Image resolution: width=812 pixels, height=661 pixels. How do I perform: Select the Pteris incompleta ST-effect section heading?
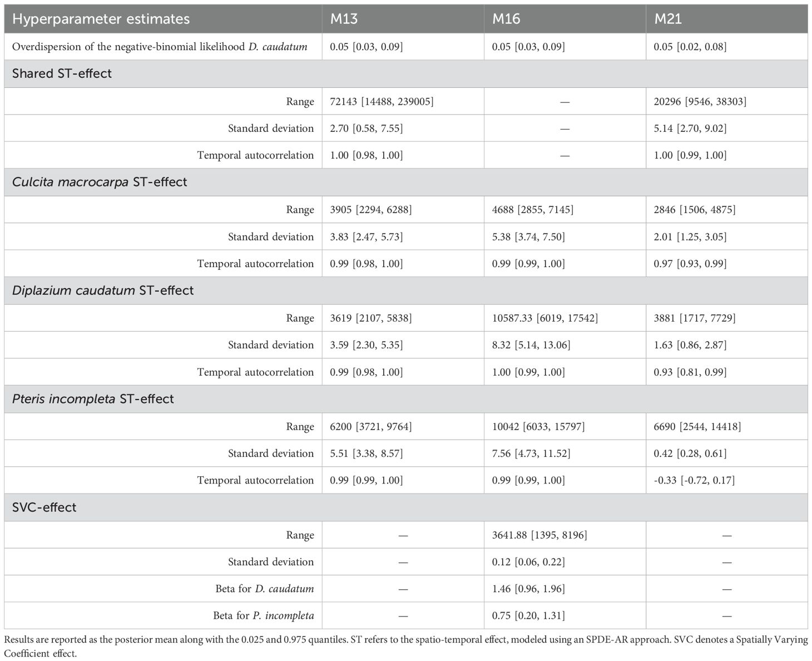coord(93,399)
